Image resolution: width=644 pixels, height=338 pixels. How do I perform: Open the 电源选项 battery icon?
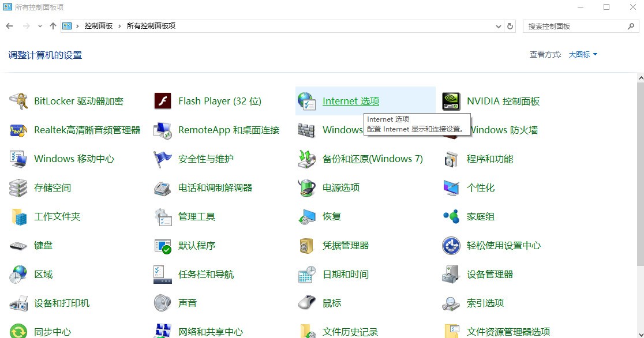(307, 187)
